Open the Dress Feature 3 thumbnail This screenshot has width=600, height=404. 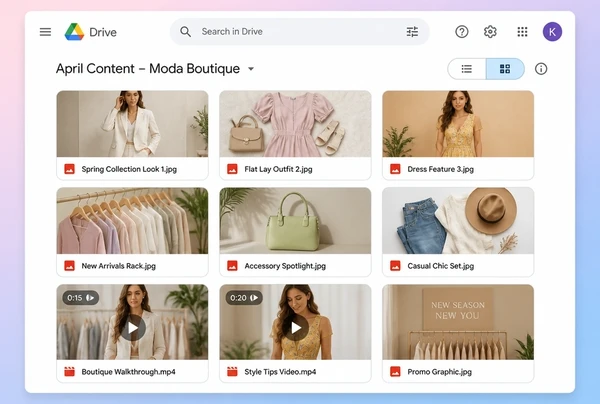coord(458,124)
